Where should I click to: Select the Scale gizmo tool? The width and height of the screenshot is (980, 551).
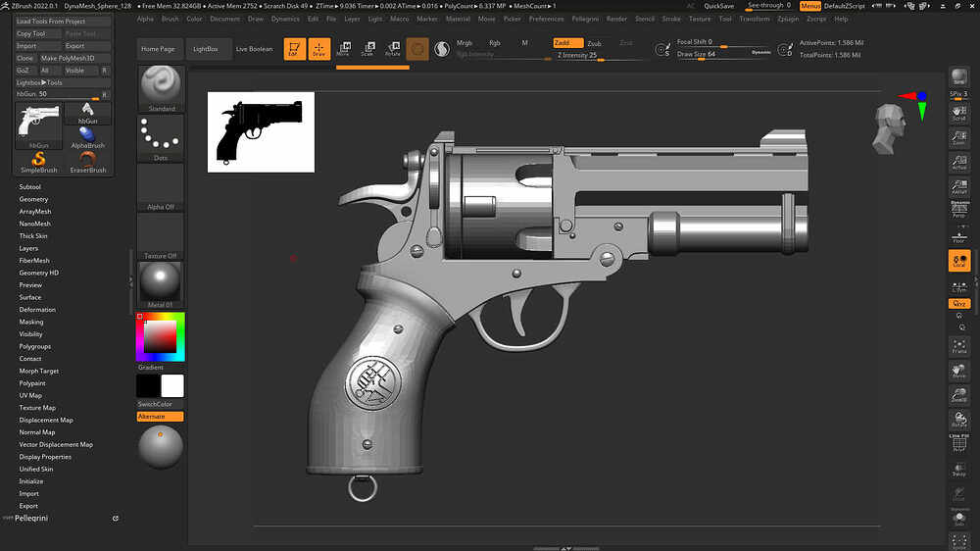pos(367,49)
